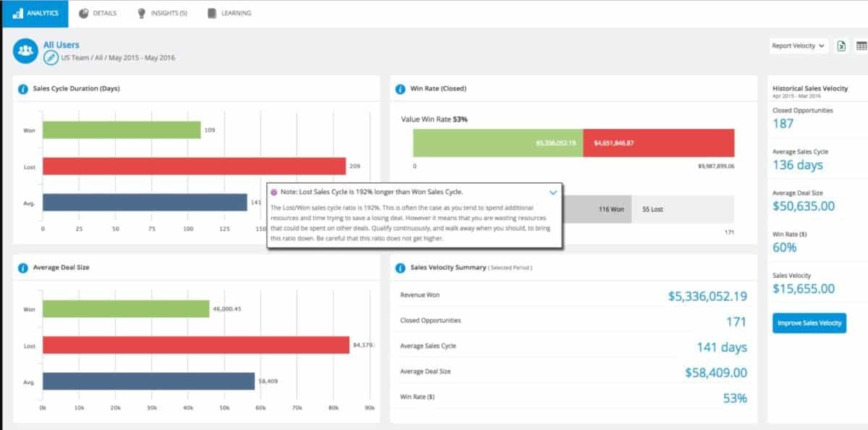Screen dimensions: 868x430
Task: Click the Export to Excel icon
Action: click(x=841, y=46)
